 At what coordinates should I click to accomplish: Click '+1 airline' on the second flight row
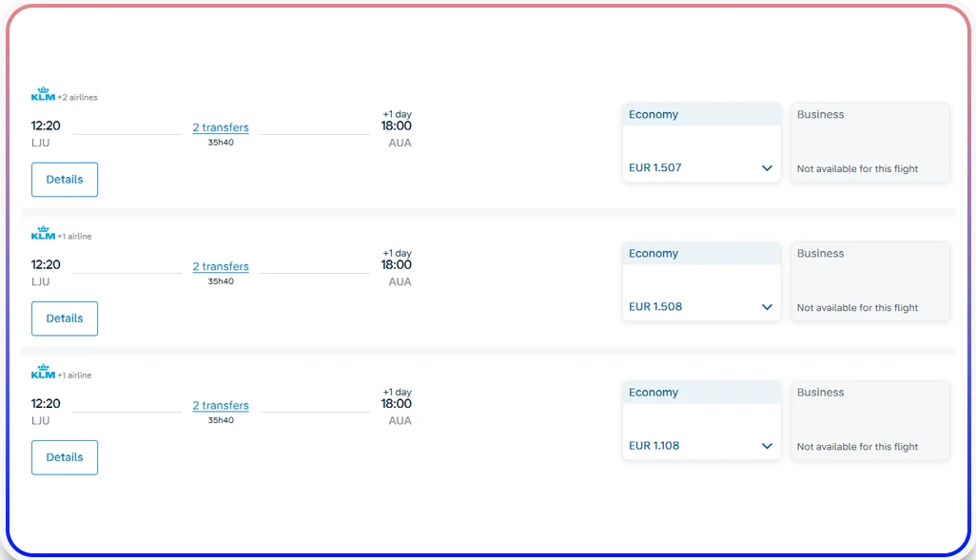73,235
